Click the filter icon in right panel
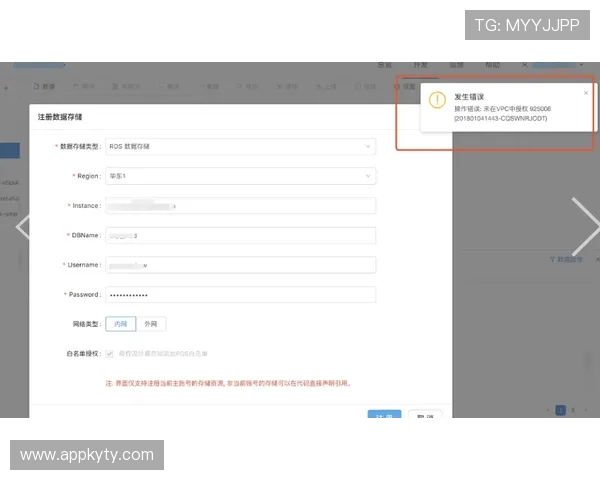The image size is (600, 480). point(553,260)
